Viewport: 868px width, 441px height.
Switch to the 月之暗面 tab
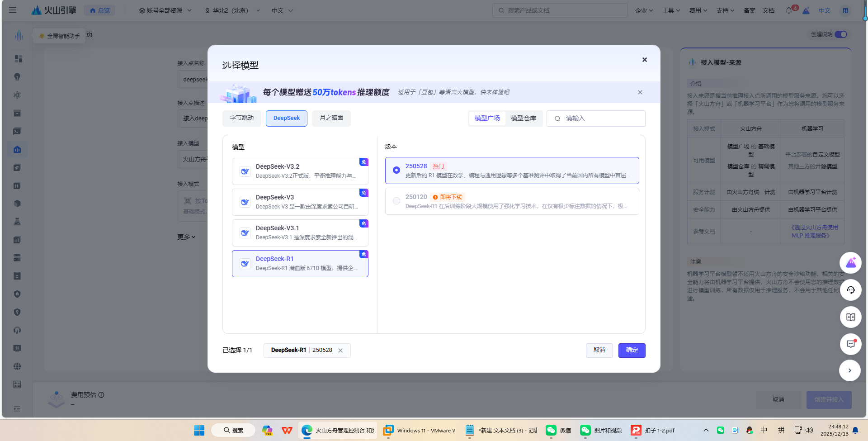[331, 118]
